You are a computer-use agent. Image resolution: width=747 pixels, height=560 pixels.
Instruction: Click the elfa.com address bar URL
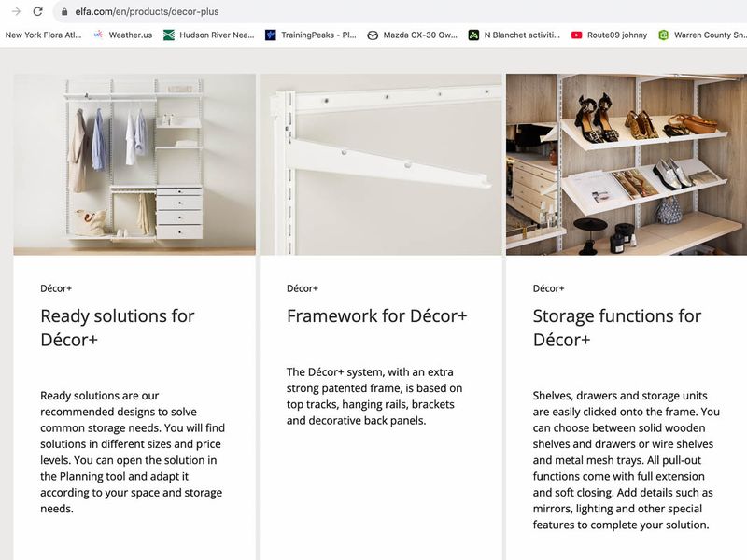[147, 11]
